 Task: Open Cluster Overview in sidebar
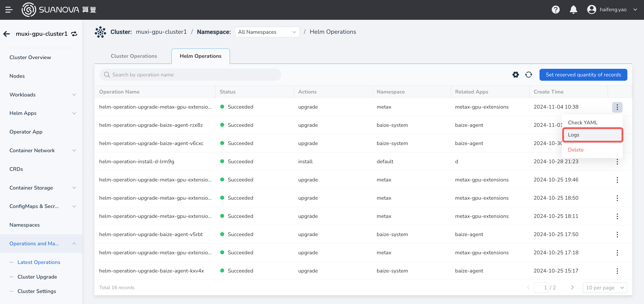tap(30, 57)
